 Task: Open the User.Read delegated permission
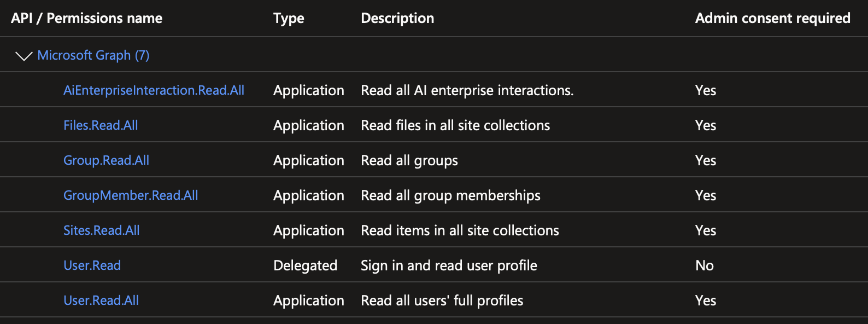point(92,265)
